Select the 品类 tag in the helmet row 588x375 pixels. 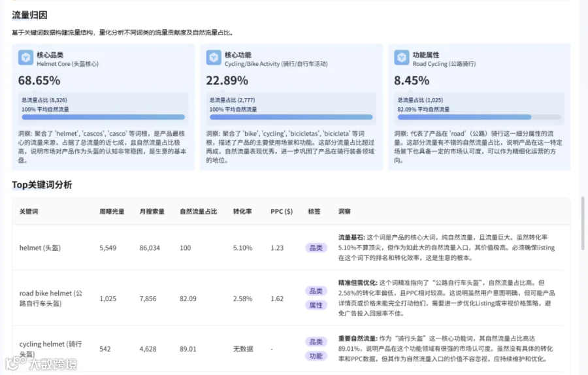tap(316, 248)
